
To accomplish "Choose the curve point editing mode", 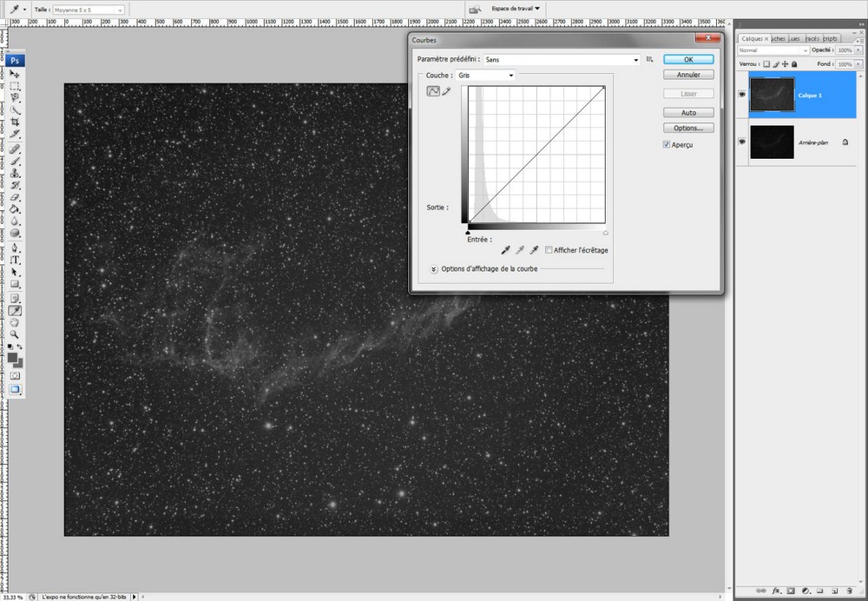I will pyautogui.click(x=433, y=91).
